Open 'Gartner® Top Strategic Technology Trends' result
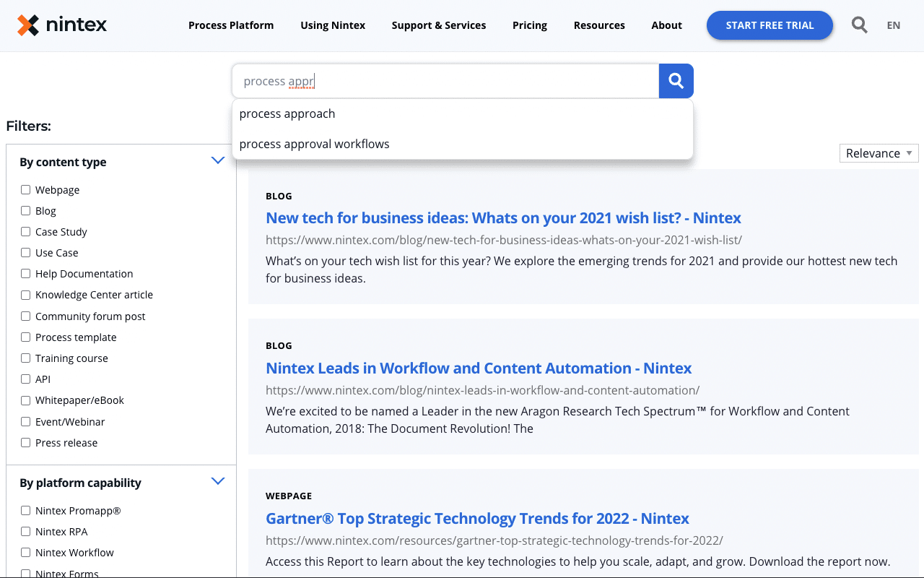The image size is (924, 578). [477, 519]
